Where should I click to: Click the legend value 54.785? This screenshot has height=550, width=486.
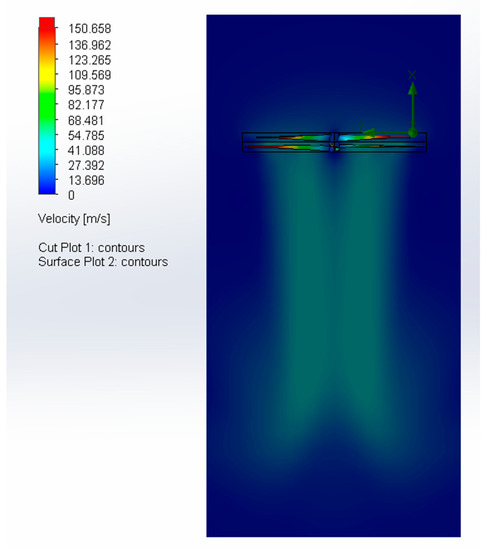click(86, 135)
